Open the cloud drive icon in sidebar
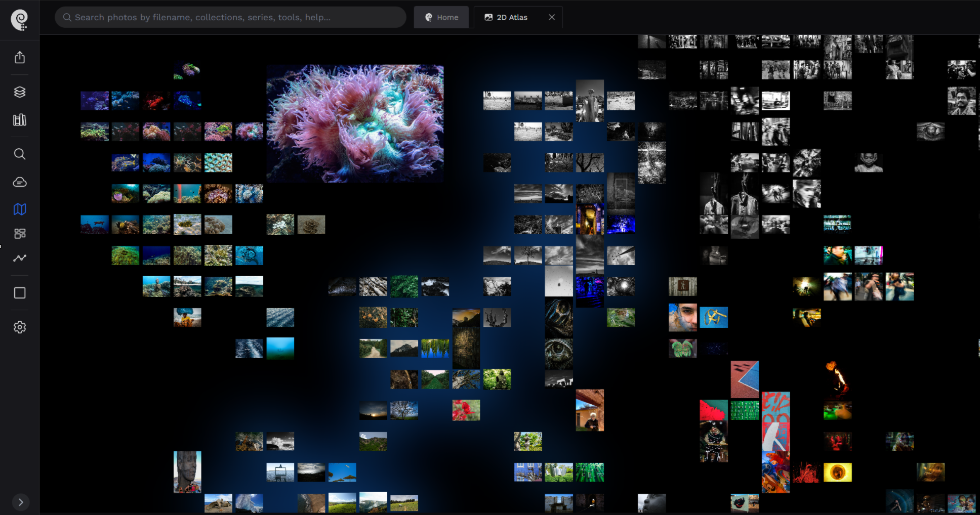Screen dimensions: 980x515 (20, 182)
